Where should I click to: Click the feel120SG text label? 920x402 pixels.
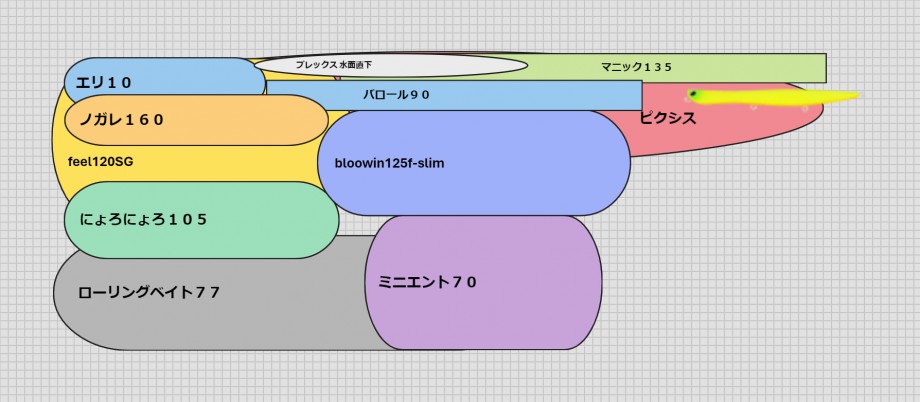point(101,162)
